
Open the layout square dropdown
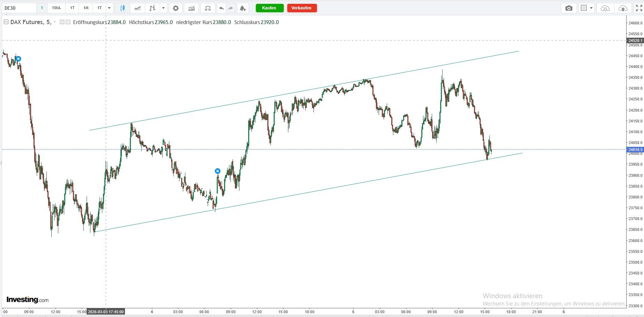pos(586,8)
